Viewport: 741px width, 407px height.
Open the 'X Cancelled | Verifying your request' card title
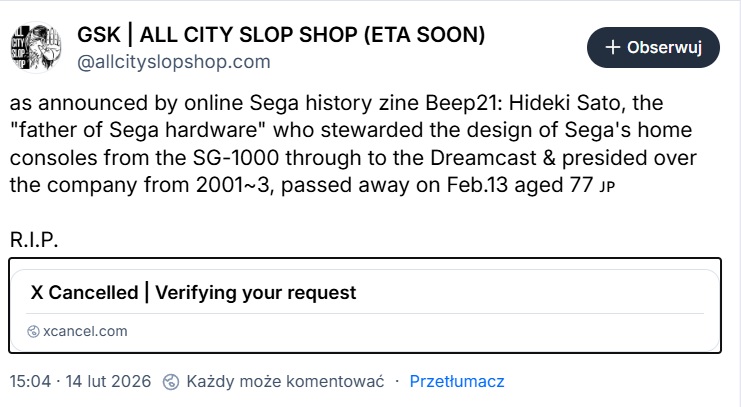pos(193,293)
